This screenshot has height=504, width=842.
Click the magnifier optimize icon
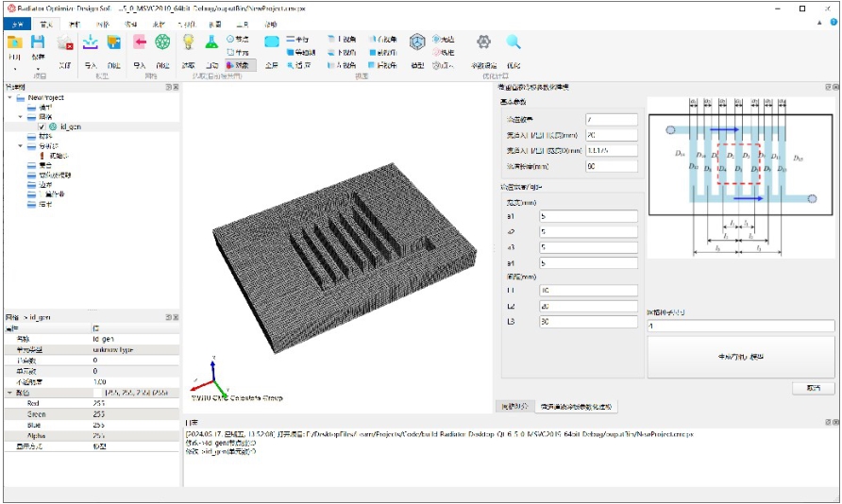tap(514, 42)
